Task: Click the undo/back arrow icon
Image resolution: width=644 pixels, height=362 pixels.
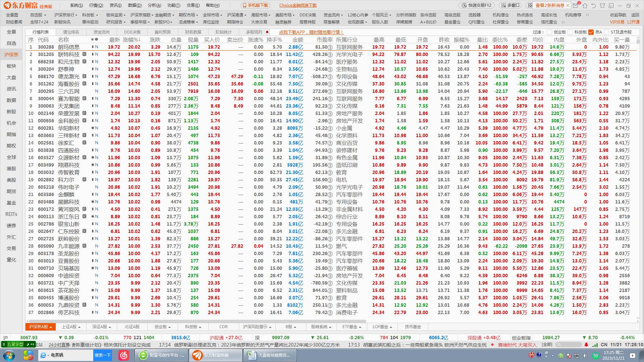Action: [x=594, y=5]
